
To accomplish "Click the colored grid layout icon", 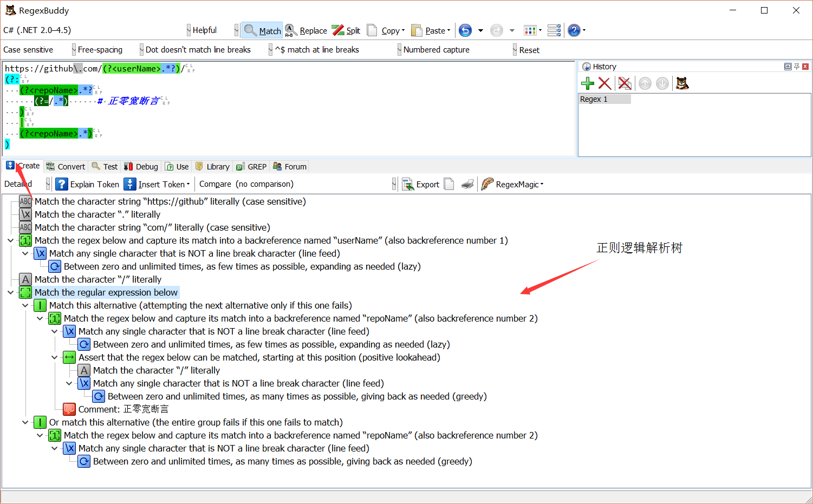I will 530,31.
